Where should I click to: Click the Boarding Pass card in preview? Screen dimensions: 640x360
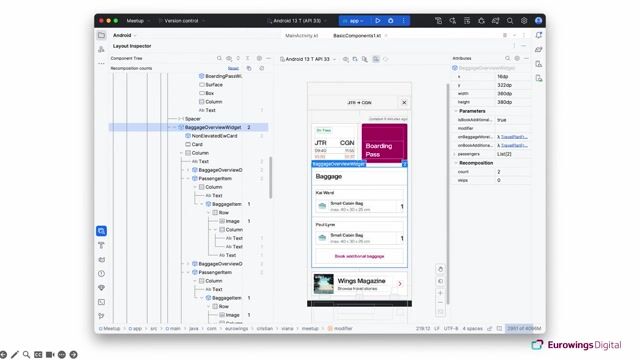click(x=384, y=143)
